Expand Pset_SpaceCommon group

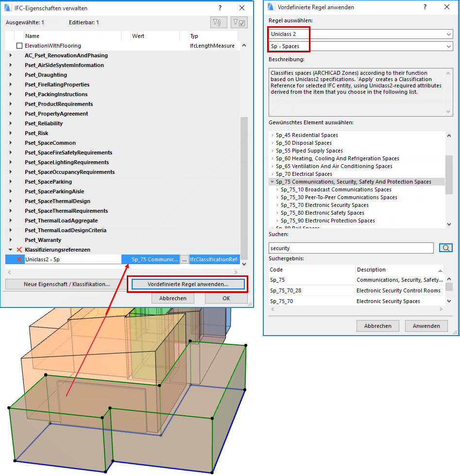pos(11,143)
